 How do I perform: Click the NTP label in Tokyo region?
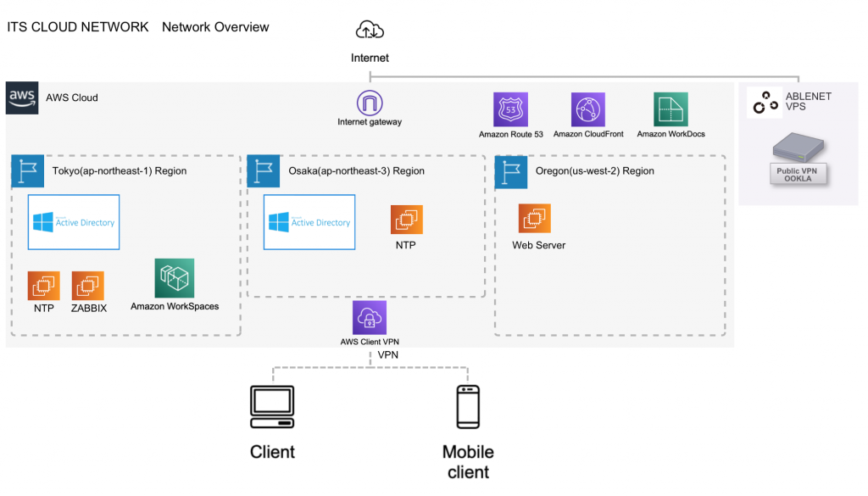tap(44, 309)
